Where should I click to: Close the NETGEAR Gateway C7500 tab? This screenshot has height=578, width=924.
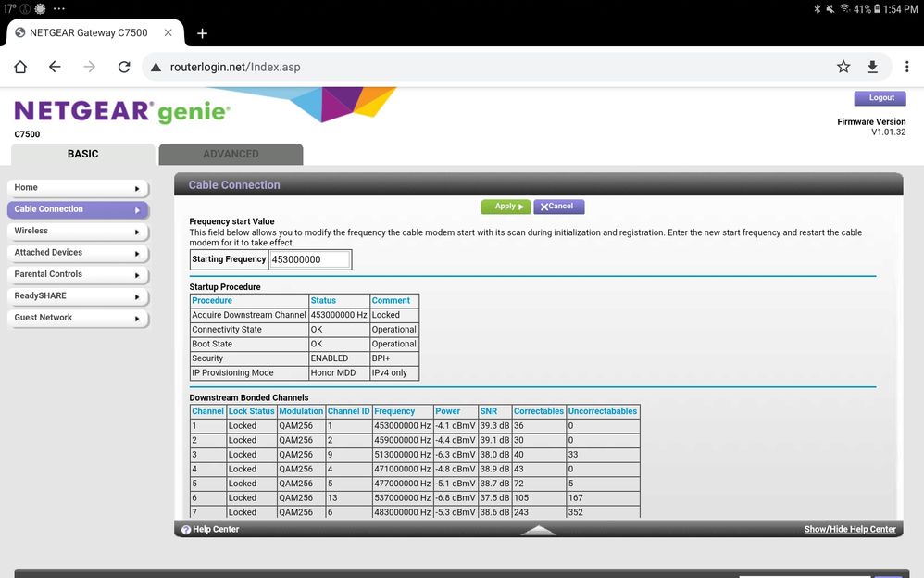point(169,33)
